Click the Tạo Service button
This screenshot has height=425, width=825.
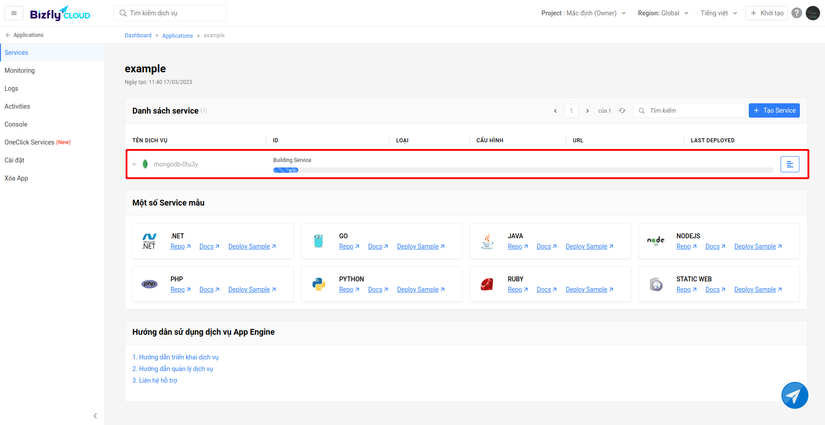(774, 110)
